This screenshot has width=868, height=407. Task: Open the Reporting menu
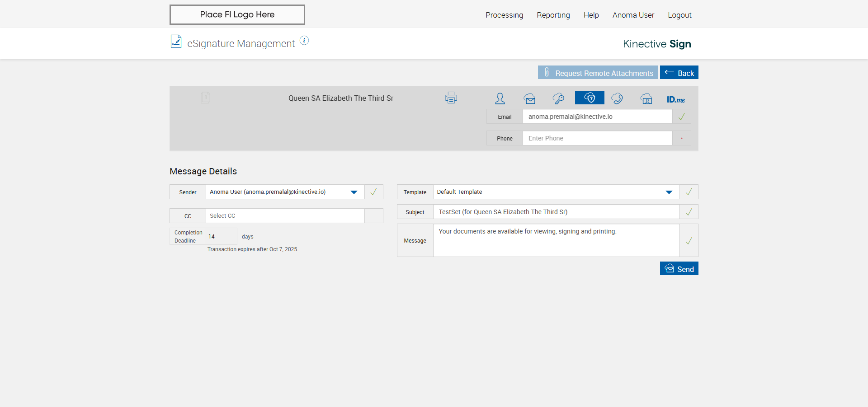(x=553, y=15)
